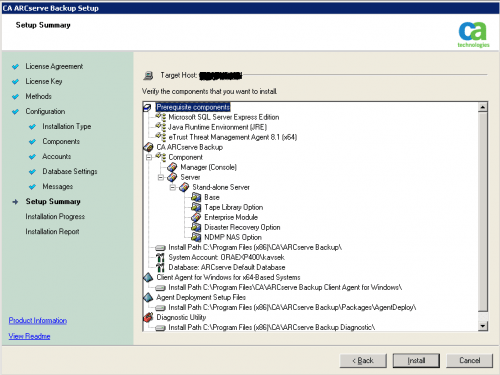Click drive icon beside Diagnostic install path
Viewport: 500px width, 375px height.
coord(161,328)
